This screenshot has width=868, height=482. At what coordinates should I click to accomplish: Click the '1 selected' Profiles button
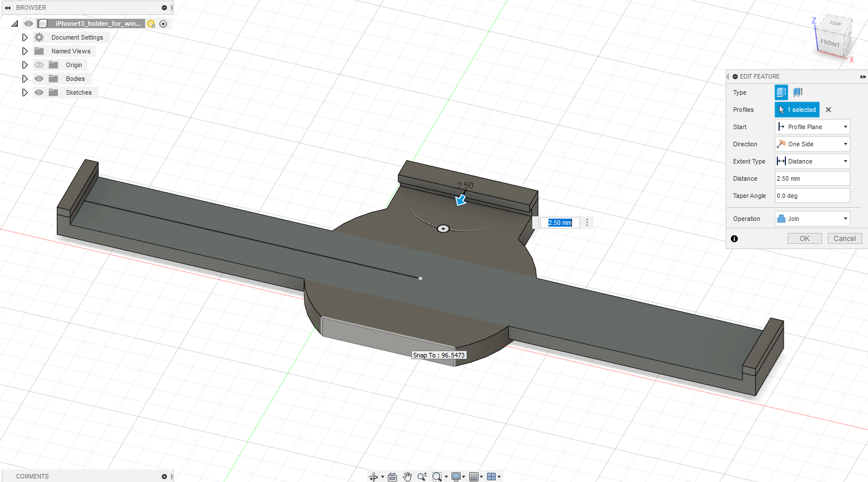(x=797, y=110)
